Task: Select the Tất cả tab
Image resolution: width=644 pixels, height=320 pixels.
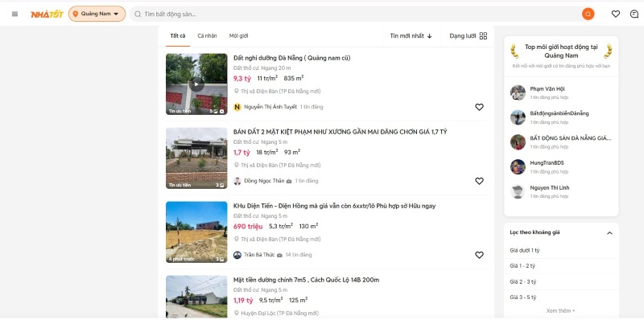Action: (x=178, y=36)
